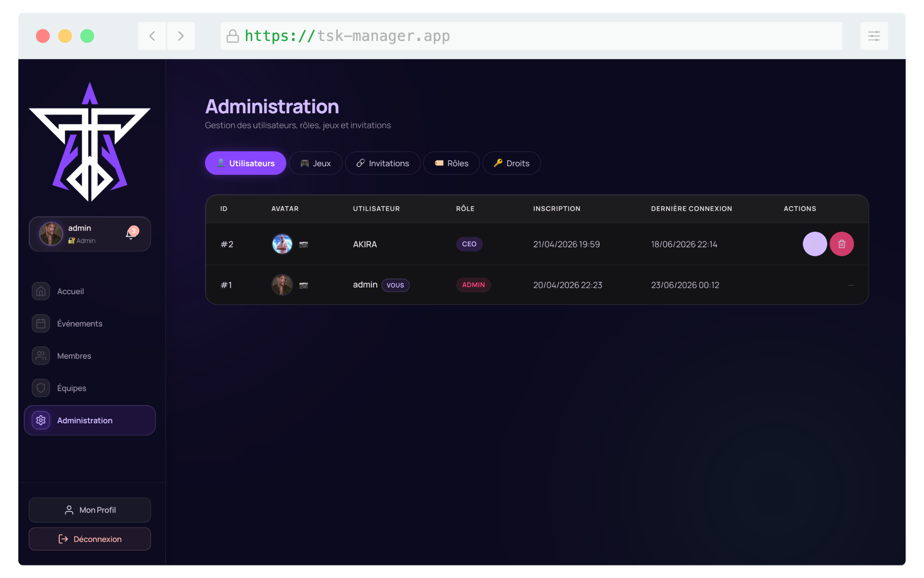
Task: Click the green maximize window dot
Action: (x=87, y=36)
